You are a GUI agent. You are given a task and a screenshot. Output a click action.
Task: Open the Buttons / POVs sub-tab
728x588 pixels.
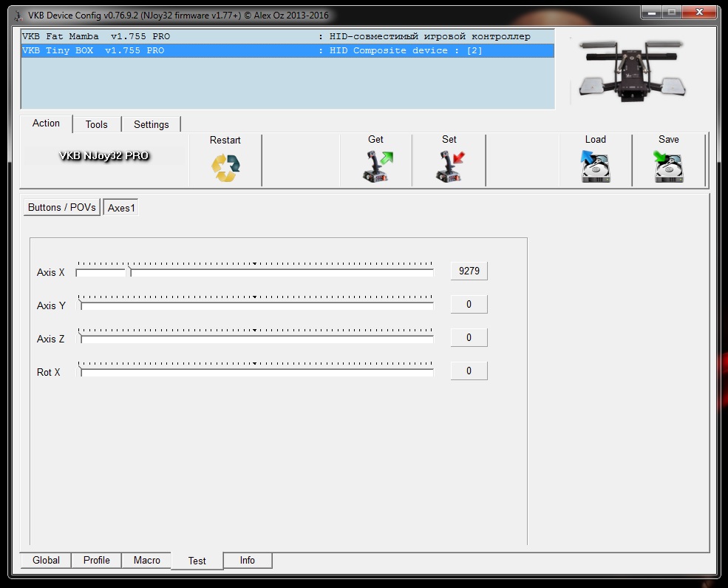tap(62, 208)
